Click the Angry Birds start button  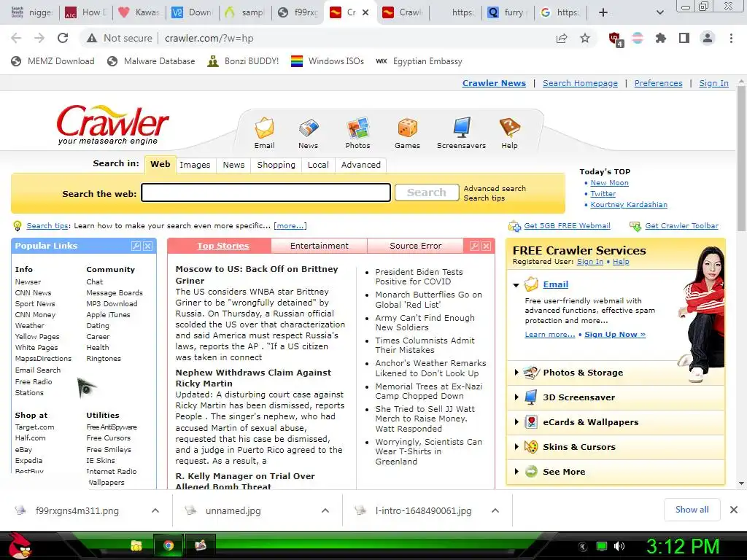[20, 545]
